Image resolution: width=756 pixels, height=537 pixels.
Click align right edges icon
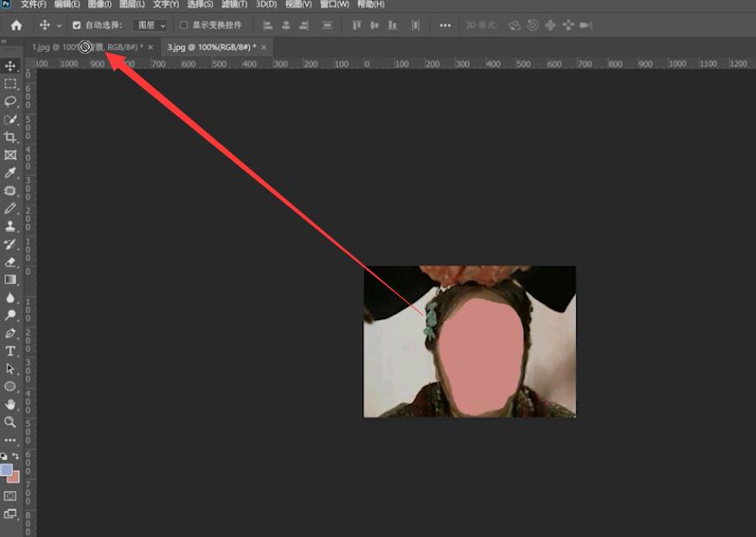tap(304, 25)
